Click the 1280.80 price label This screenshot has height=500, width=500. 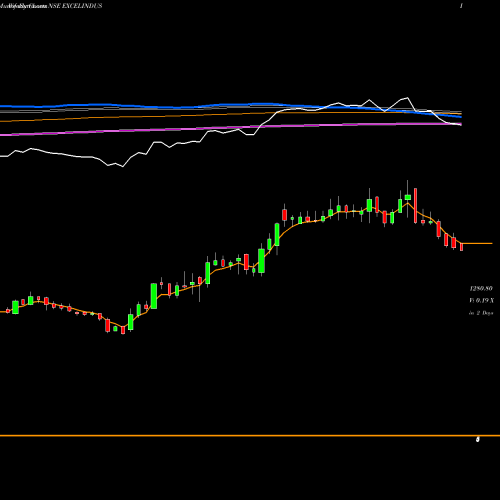[481, 288]
